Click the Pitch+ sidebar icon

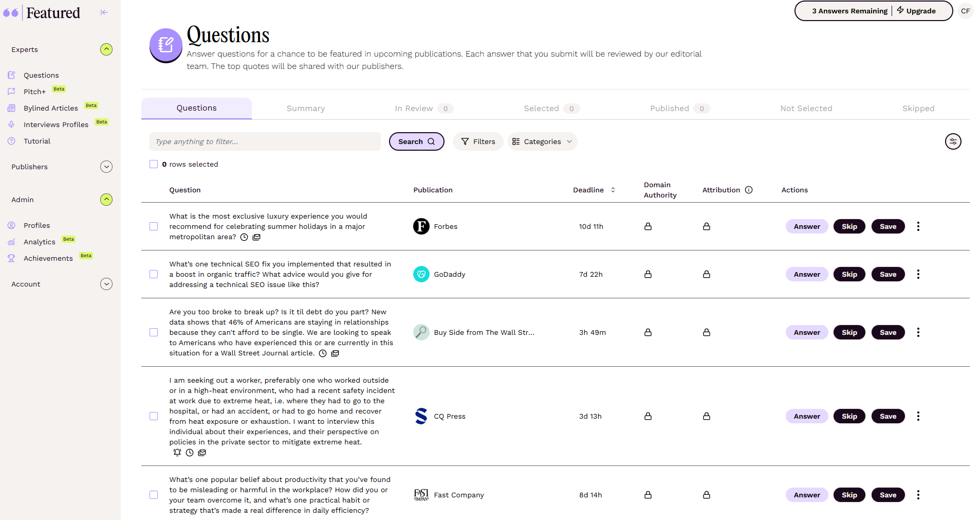11,92
